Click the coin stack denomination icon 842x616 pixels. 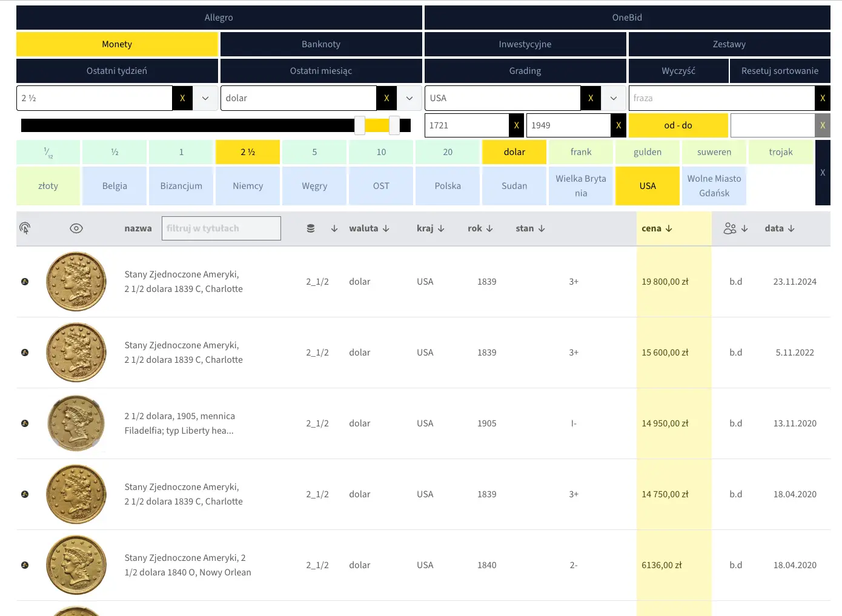click(311, 228)
